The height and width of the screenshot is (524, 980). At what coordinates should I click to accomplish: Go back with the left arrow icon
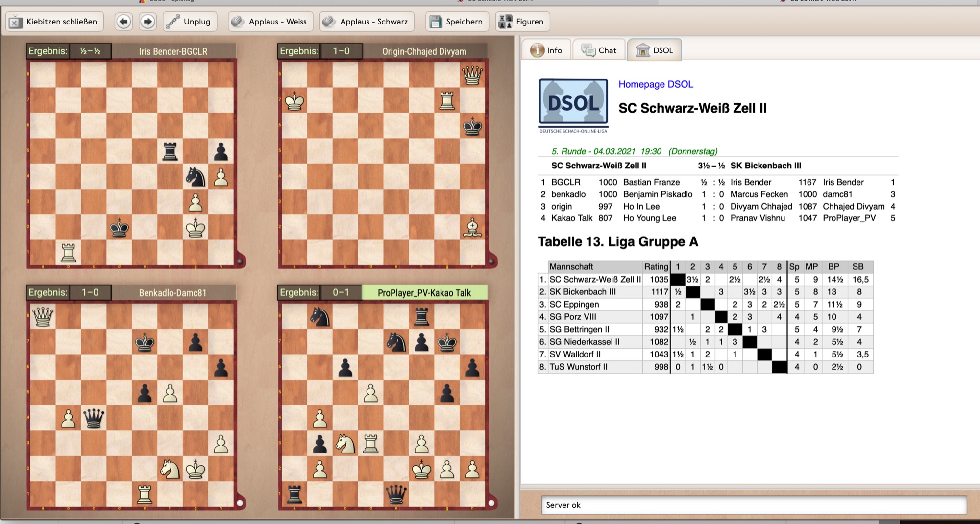tap(123, 22)
